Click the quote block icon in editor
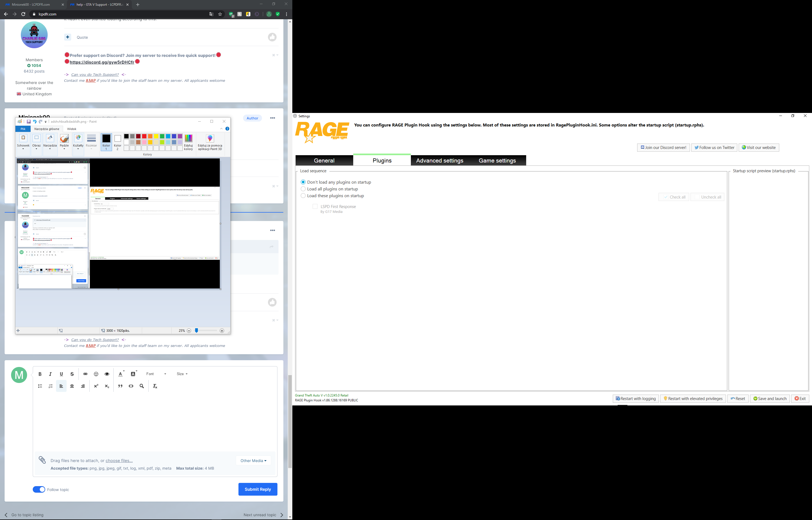The width and height of the screenshot is (812, 520). point(120,386)
